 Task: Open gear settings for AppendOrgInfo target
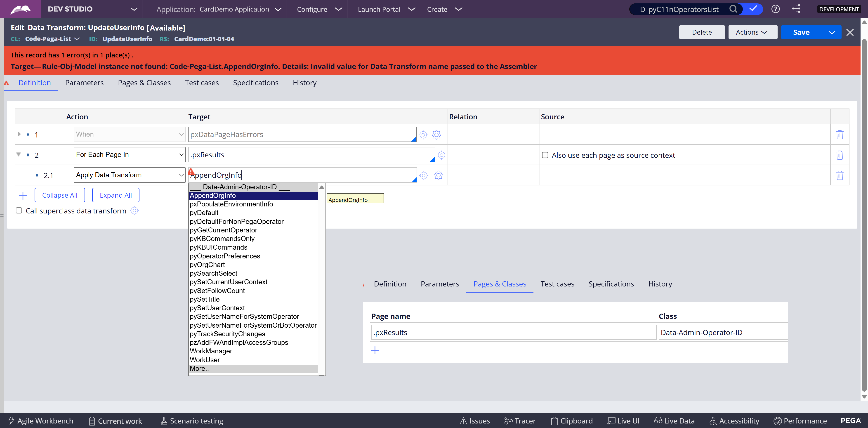pyautogui.click(x=438, y=175)
